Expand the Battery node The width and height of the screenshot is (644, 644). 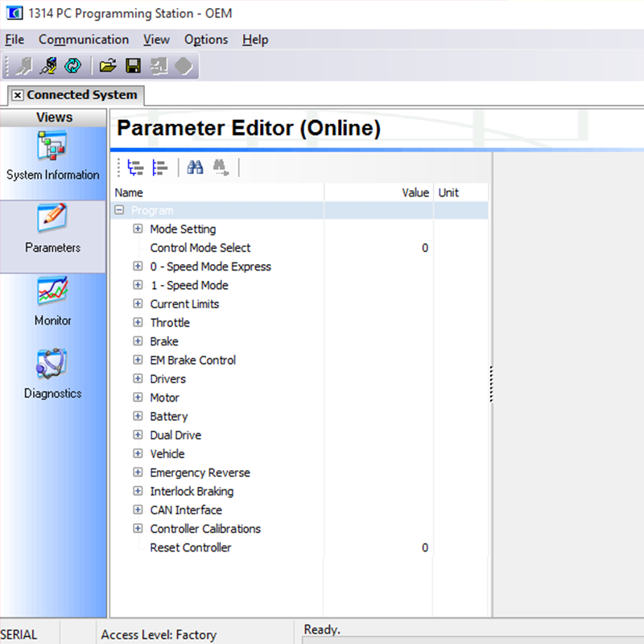click(138, 416)
